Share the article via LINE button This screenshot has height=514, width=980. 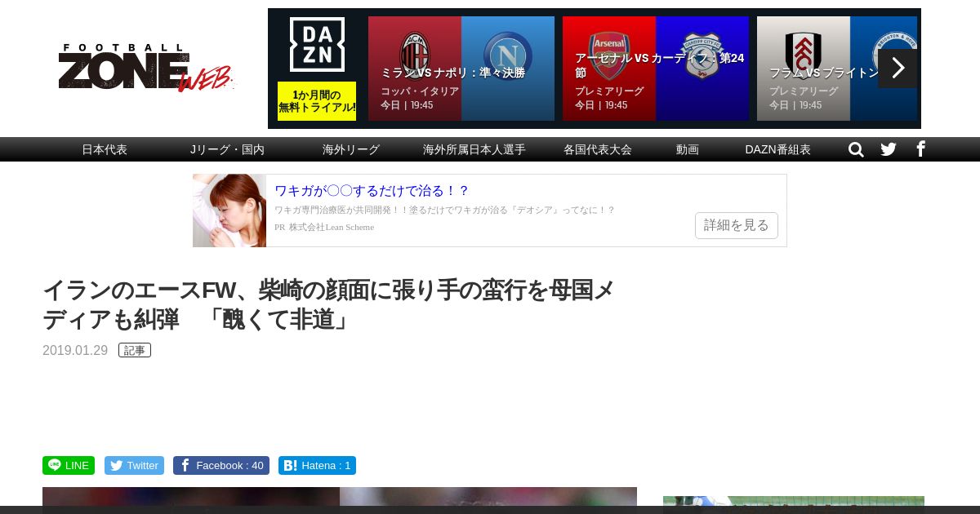click(x=69, y=465)
